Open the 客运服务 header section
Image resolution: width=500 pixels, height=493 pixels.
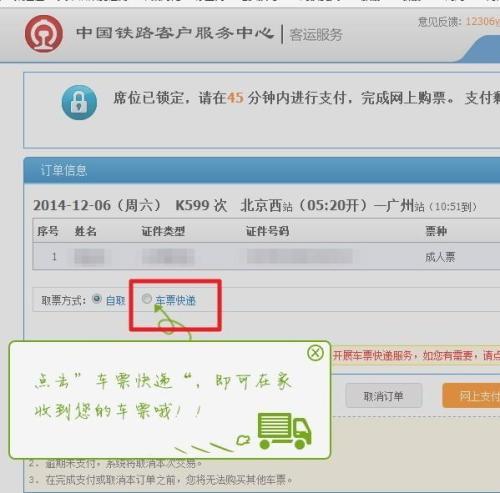coord(316,35)
